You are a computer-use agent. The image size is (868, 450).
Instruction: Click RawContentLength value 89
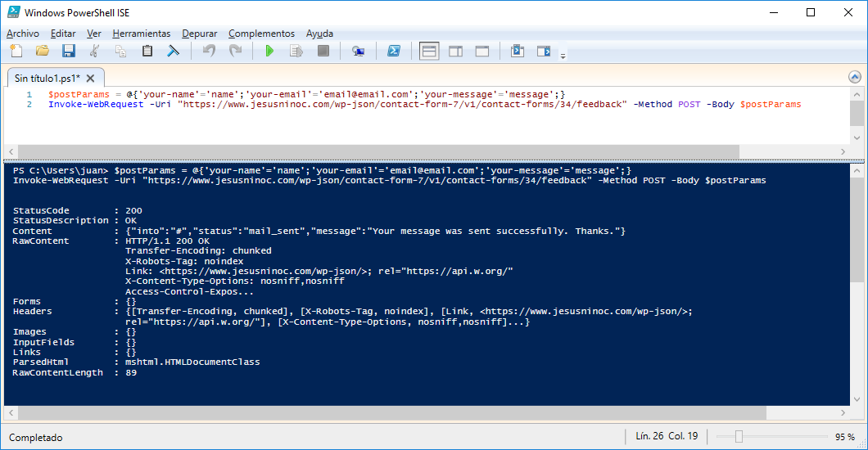(x=131, y=372)
